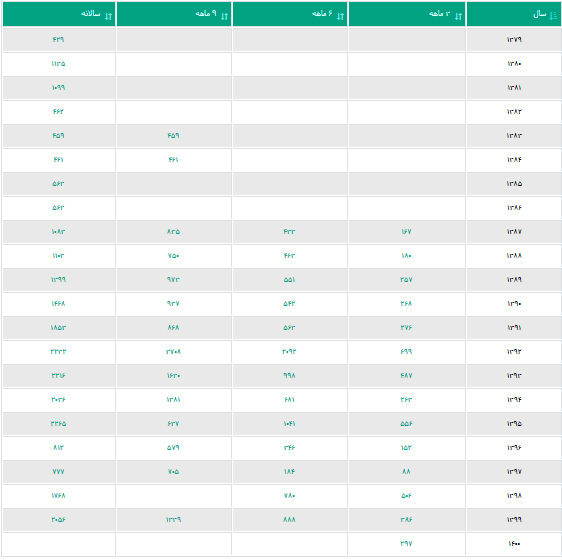
Task: Click annual value ۷۷۷ in row ۱۳۹۷
Action: coord(58,471)
